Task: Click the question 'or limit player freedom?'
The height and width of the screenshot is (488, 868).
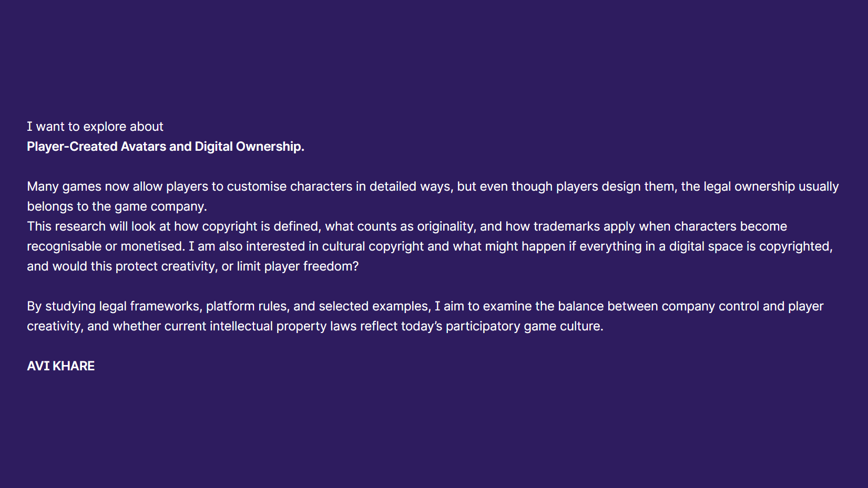Action: point(290,266)
